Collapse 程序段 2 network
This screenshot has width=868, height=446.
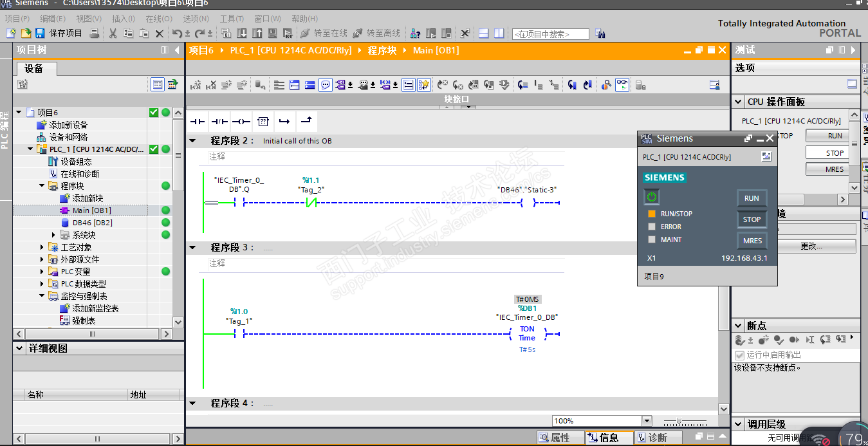(192, 141)
